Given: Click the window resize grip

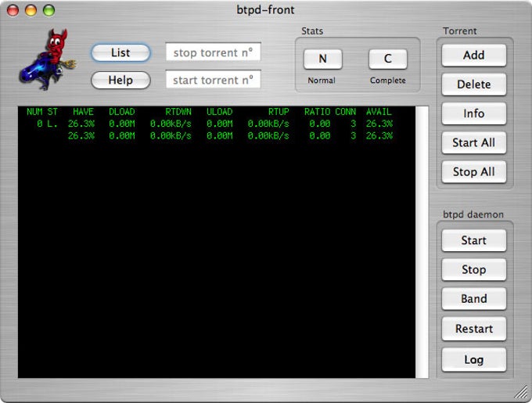Looking at the screenshot, I should click(x=521, y=393).
